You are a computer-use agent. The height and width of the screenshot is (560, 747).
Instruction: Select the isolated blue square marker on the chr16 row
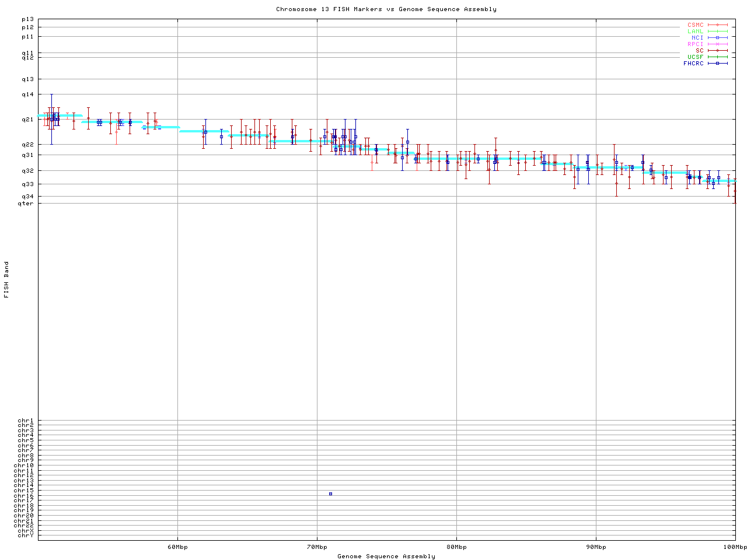point(330,494)
